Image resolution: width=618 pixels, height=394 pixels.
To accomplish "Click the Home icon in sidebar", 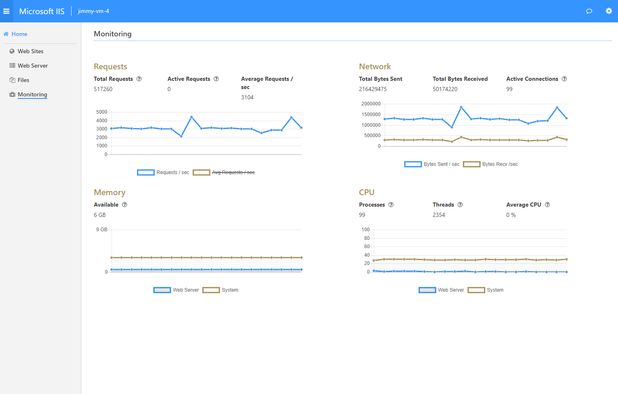I will point(6,34).
